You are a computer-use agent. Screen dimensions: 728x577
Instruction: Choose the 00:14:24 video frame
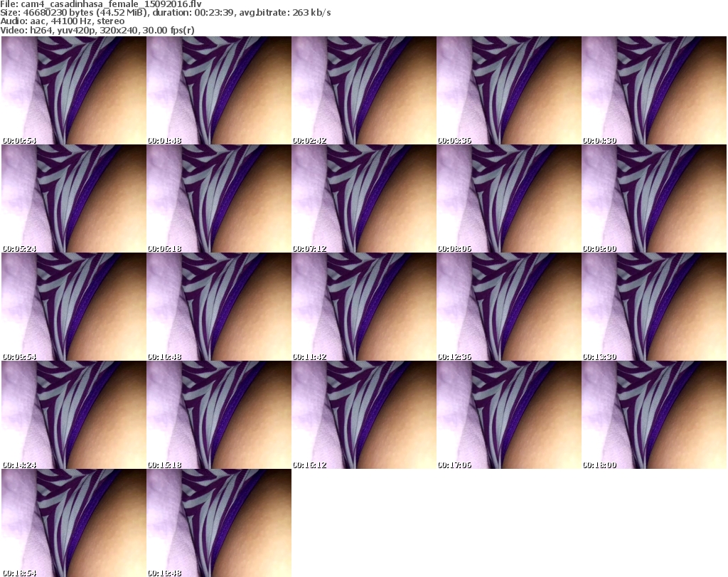pos(74,415)
